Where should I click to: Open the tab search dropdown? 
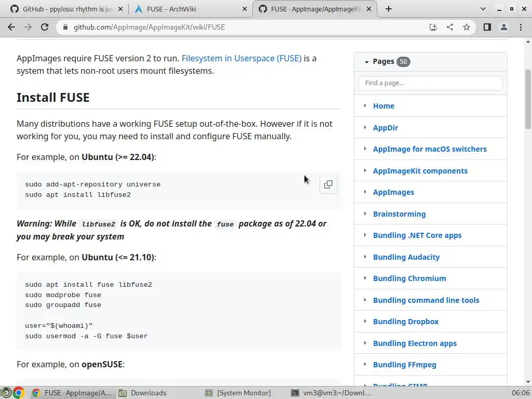483,9
